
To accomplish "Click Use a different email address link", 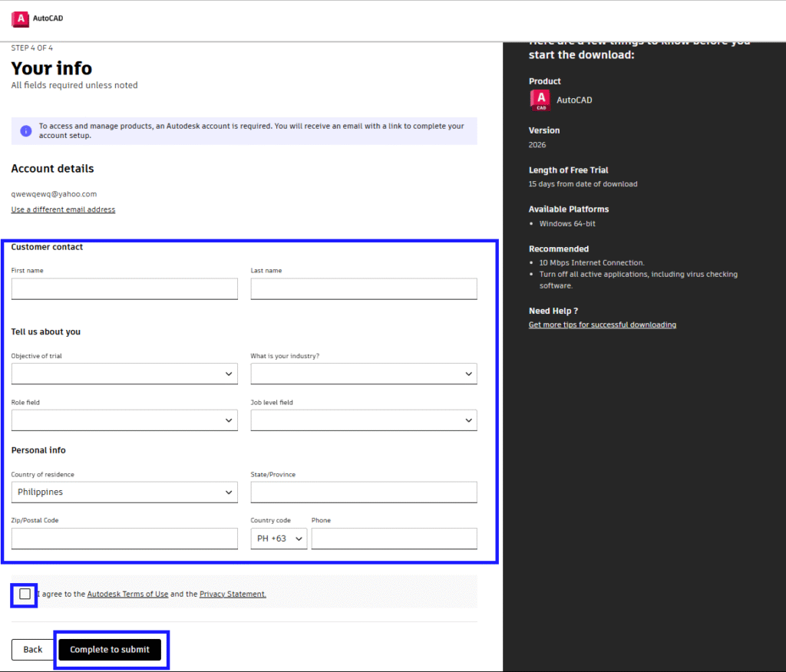I will coord(63,209).
